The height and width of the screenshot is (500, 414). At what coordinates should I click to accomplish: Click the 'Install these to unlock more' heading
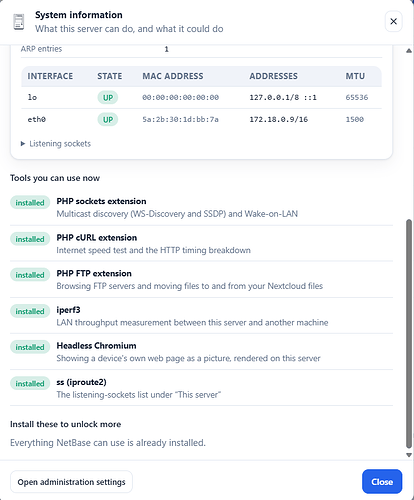(x=65, y=424)
